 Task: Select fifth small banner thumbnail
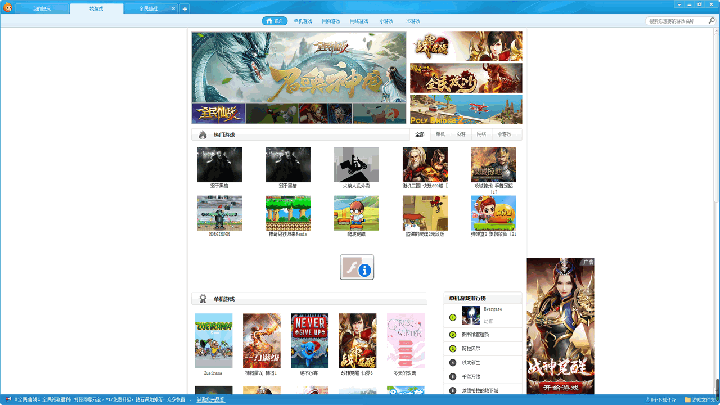tap(379, 114)
